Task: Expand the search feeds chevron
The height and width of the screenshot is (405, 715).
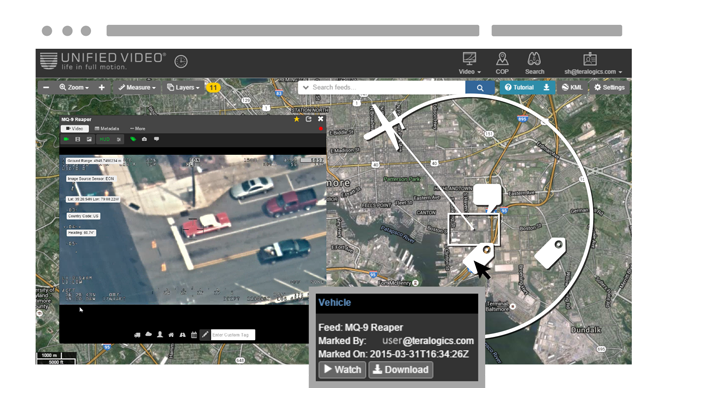Action: pos(306,87)
